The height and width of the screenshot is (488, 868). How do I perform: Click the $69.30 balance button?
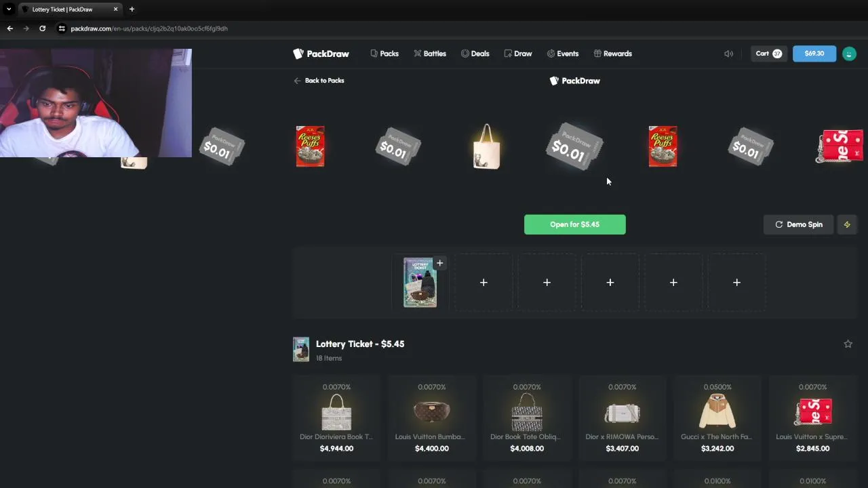pos(814,54)
